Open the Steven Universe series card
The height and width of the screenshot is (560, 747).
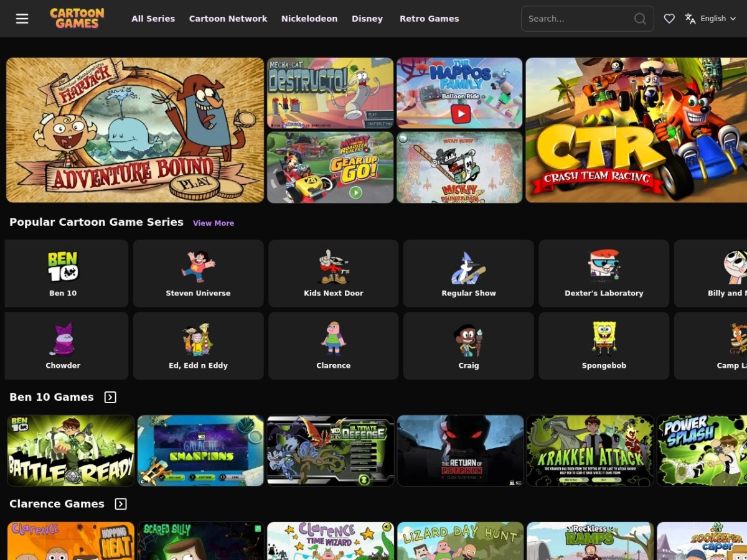pyautogui.click(x=198, y=274)
